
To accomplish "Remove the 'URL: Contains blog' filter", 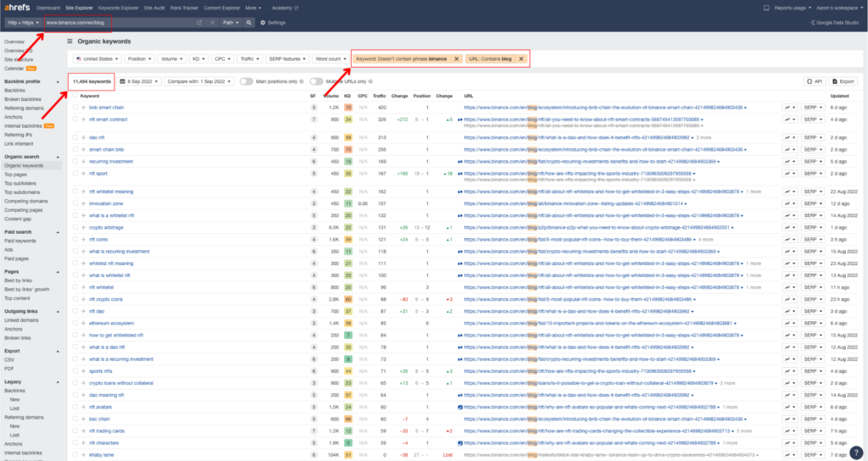I will (521, 58).
